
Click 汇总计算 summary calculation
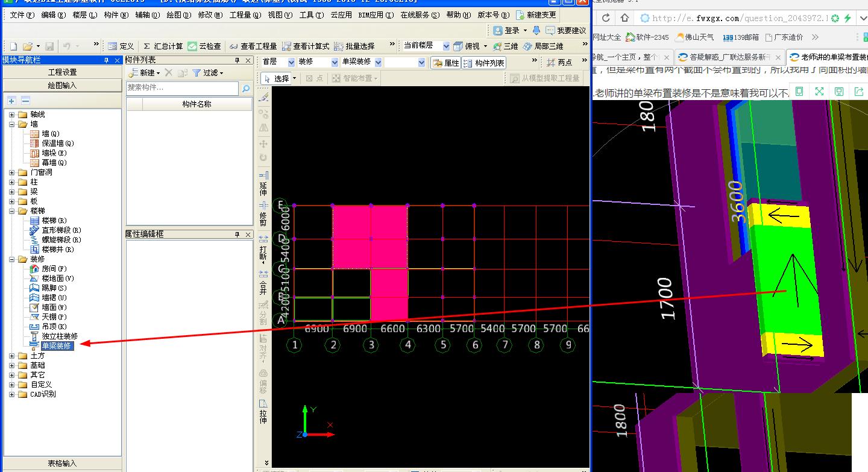163,46
